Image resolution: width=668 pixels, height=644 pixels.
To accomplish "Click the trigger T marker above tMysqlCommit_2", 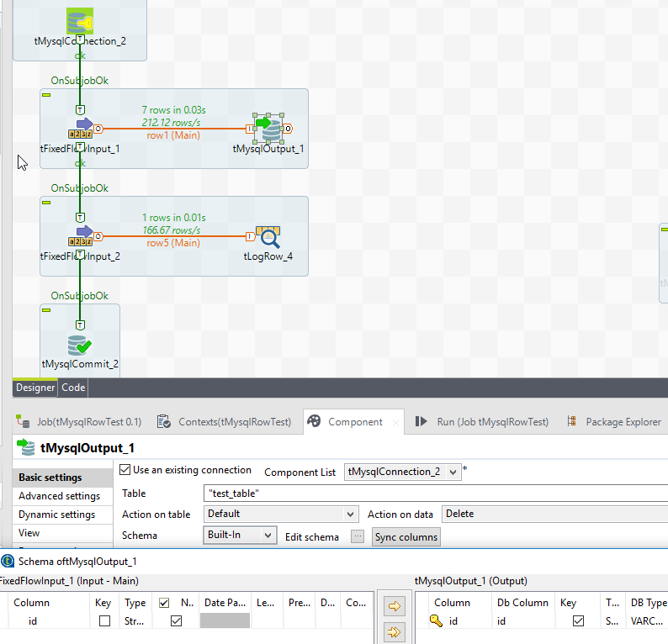I will click(x=80, y=325).
